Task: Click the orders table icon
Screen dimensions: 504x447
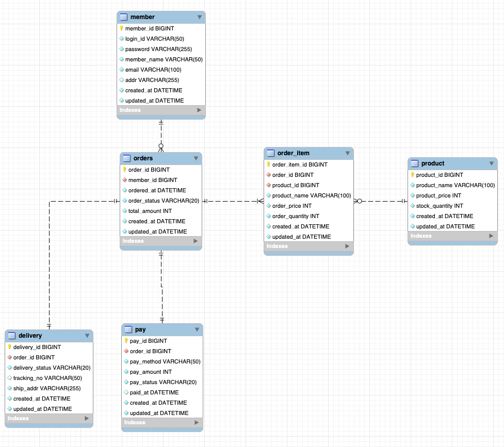Action: pos(127,158)
